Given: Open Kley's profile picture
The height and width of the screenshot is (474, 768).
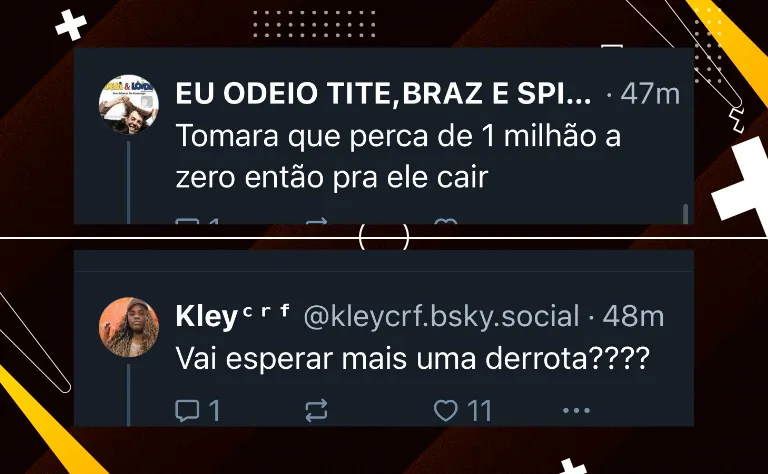Looking at the screenshot, I should [129, 327].
